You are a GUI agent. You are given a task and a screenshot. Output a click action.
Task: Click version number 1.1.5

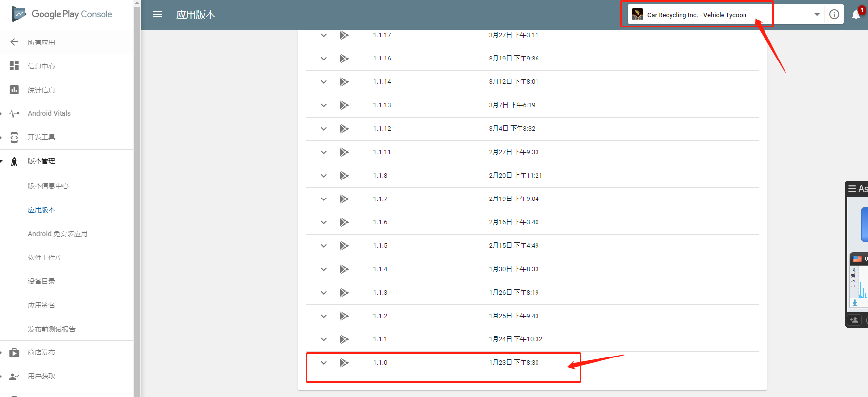pos(380,245)
